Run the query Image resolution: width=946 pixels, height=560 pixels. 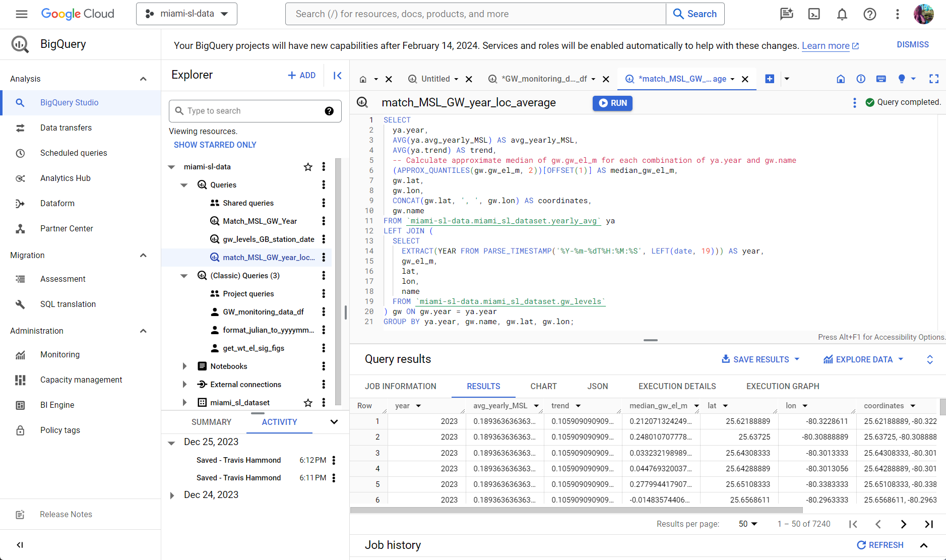[612, 103]
